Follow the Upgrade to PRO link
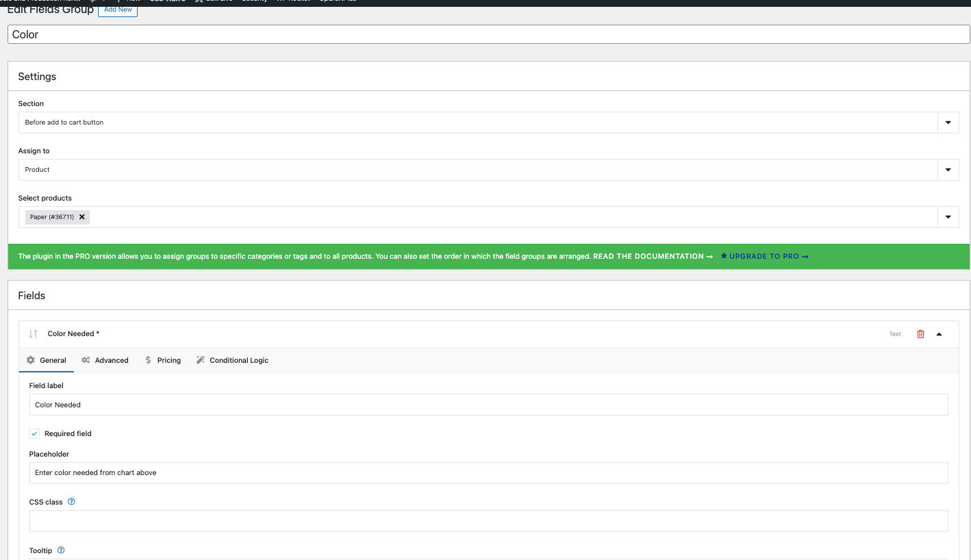This screenshot has height=560, width=971. [764, 256]
